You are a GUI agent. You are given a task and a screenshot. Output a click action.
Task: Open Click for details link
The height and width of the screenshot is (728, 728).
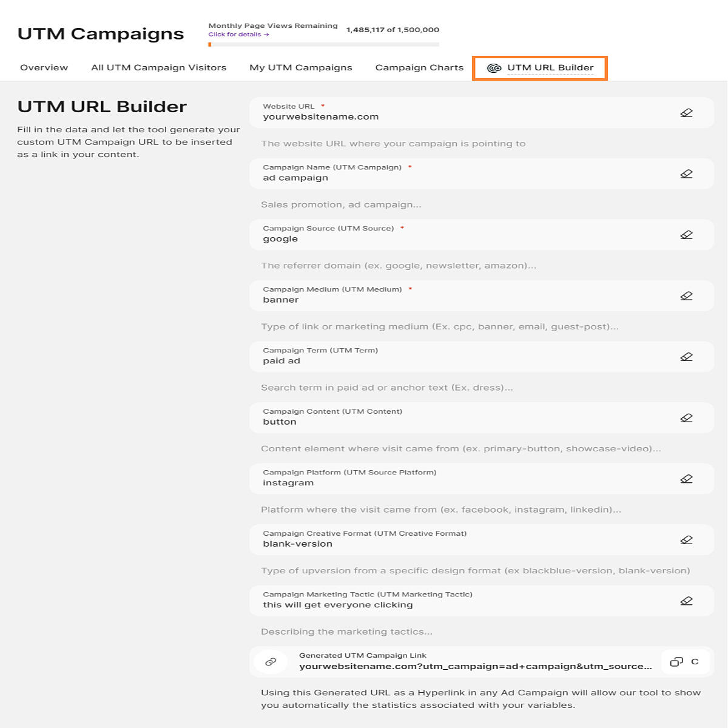(x=238, y=35)
